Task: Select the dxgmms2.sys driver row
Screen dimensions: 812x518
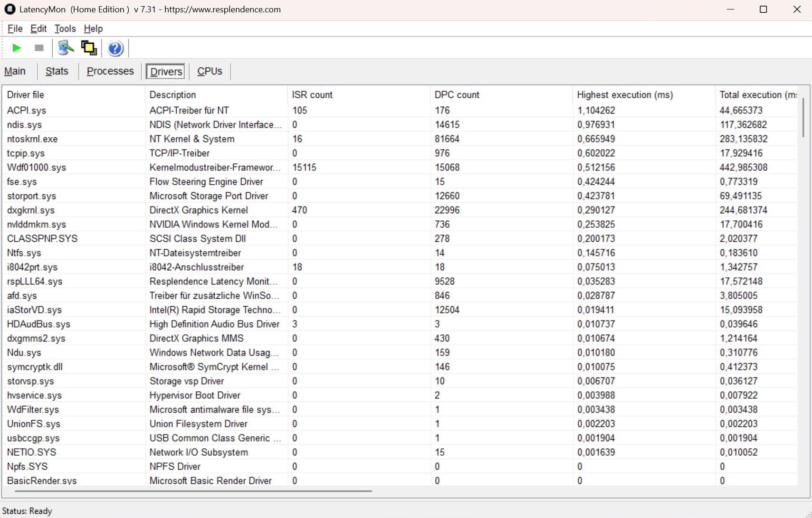Action: click(400, 338)
